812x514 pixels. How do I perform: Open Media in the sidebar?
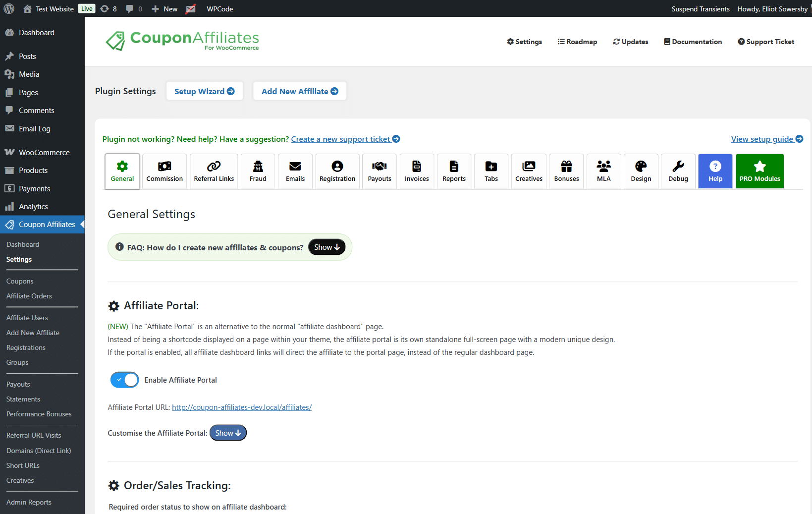click(42, 74)
